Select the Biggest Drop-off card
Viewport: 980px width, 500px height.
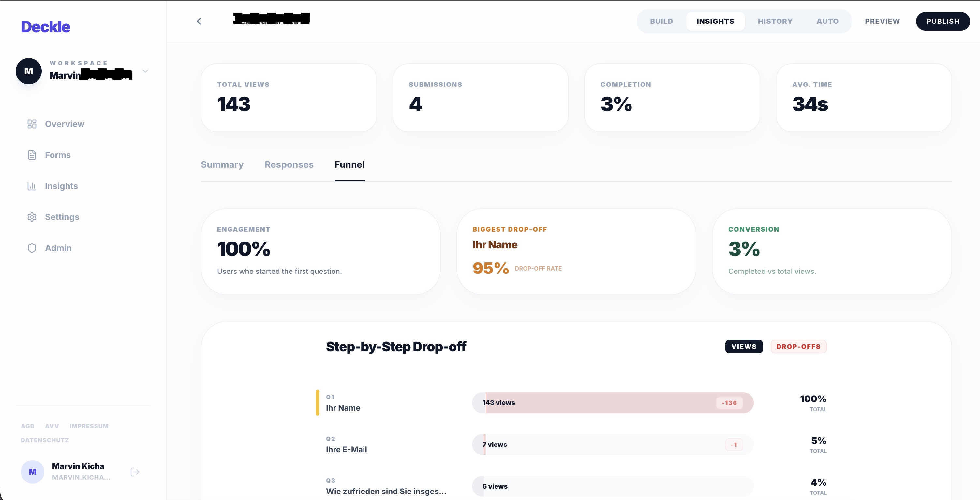pyautogui.click(x=576, y=251)
